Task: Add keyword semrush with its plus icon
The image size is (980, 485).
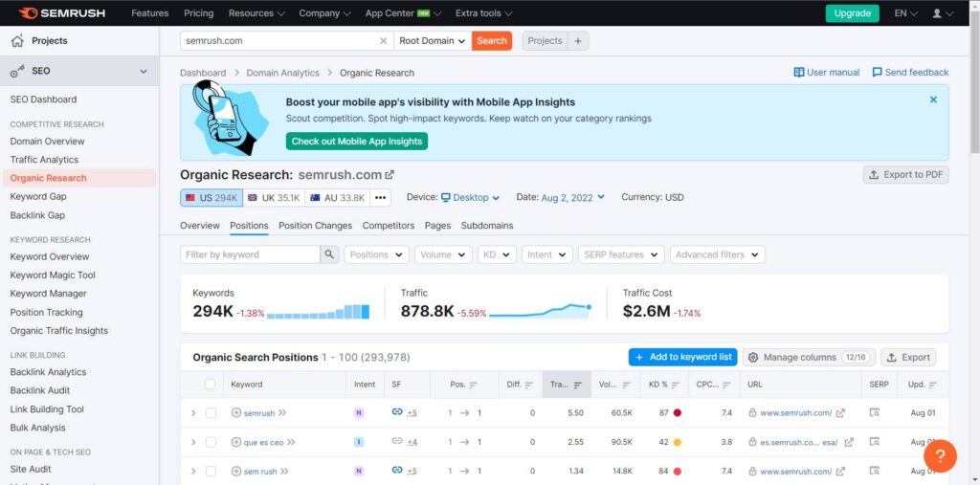Action: [x=235, y=413]
